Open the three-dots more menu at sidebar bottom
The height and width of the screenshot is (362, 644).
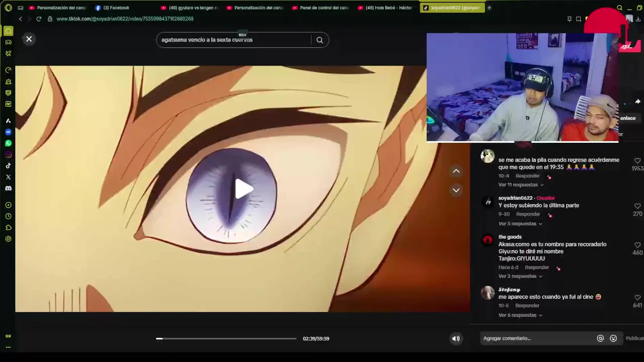pos(8,347)
